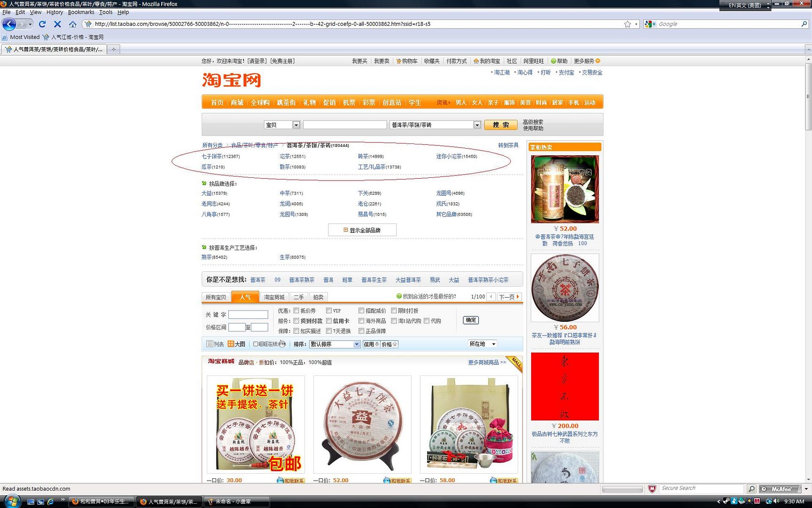Image resolution: width=812 pixels, height=508 pixels.
Task: Click the 关键字 keyword input field
Action: (248, 315)
